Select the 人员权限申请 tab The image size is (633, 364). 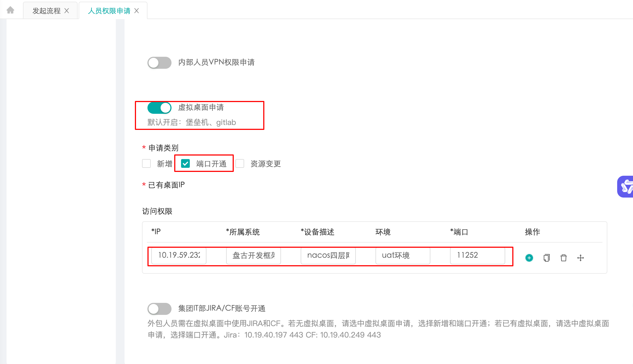[x=109, y=11]
